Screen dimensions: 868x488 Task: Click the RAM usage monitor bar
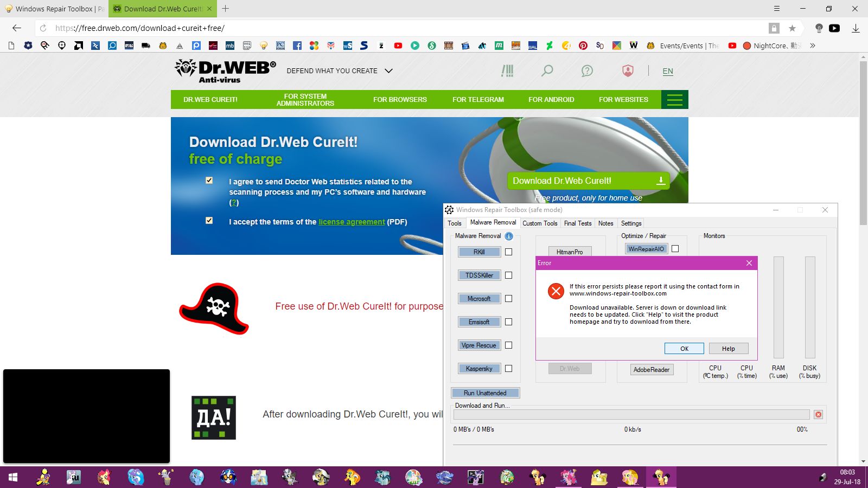pos(778,307)
